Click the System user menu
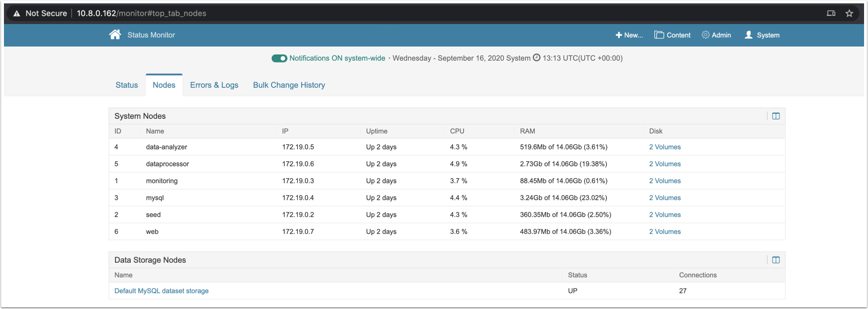Viewport: 868px width, 309px height. (x=762, y=35)
